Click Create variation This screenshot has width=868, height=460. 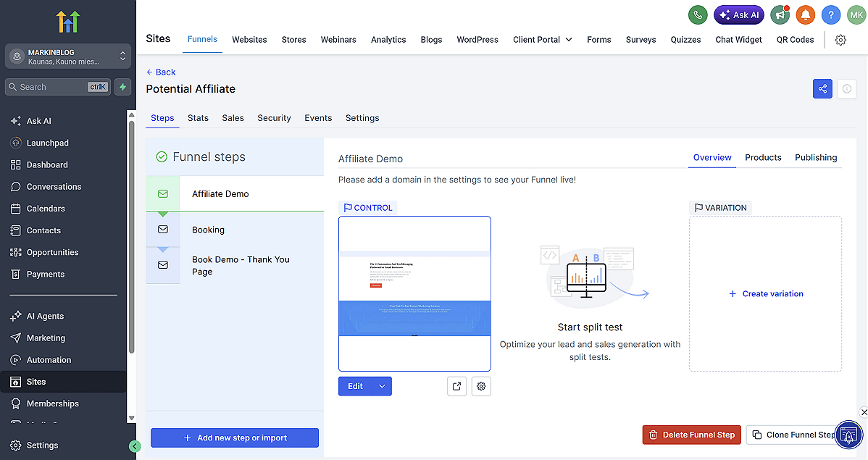[766, 294]
